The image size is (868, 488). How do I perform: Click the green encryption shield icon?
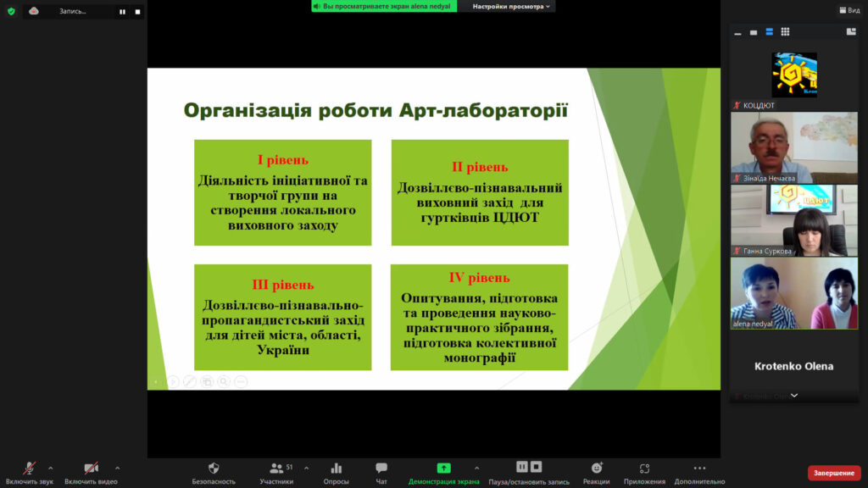[11, 11]
